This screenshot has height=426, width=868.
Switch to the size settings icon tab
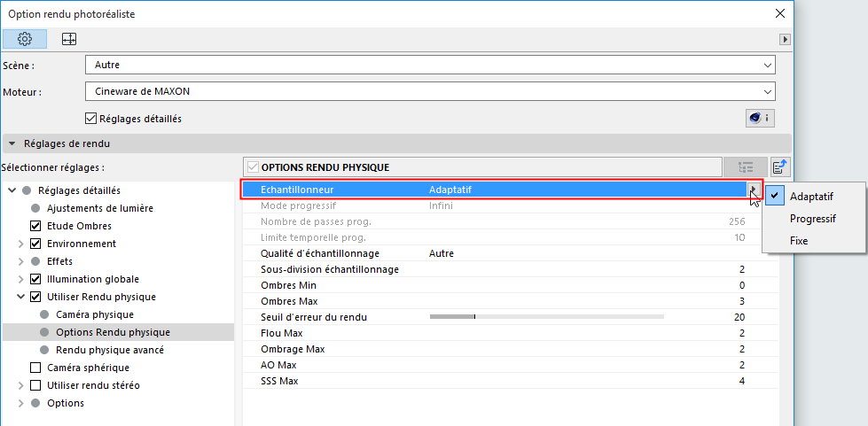pos(69,39)
